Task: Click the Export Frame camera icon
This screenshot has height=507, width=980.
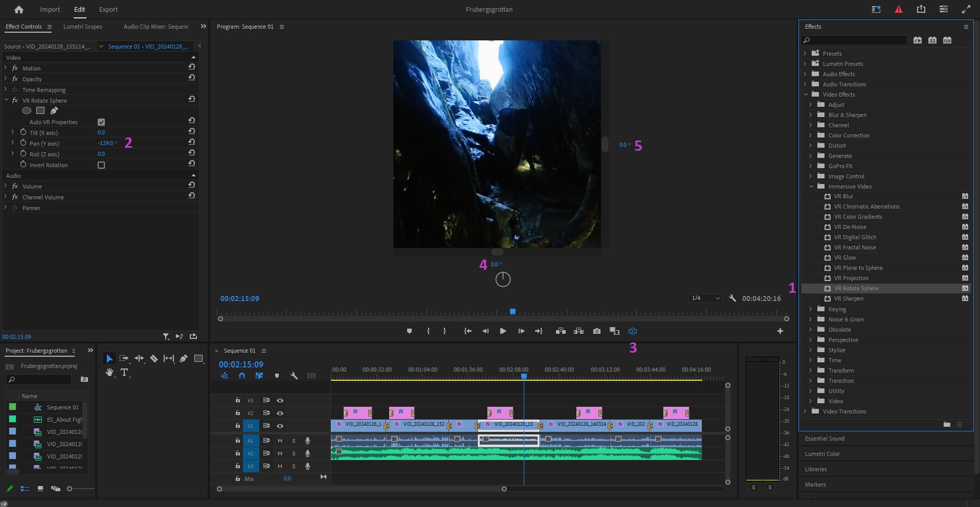Action: [x=596, y=331]
